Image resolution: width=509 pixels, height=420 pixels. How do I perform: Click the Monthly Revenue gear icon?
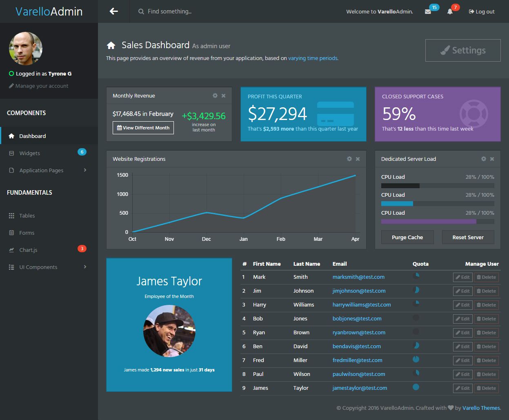click(x=215, y=96)
